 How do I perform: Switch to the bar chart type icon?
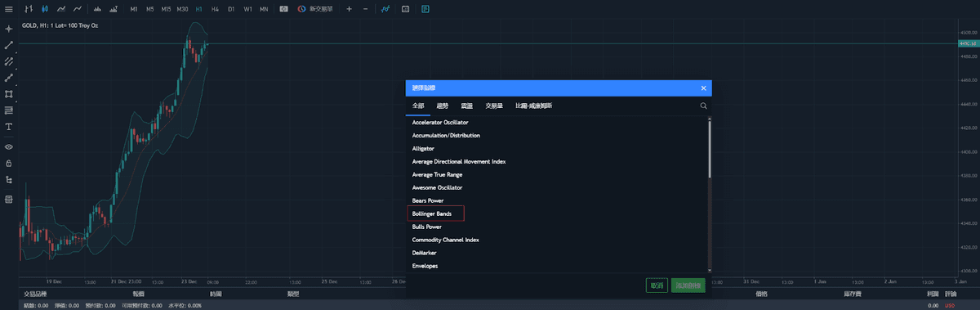tap(29, 9)
